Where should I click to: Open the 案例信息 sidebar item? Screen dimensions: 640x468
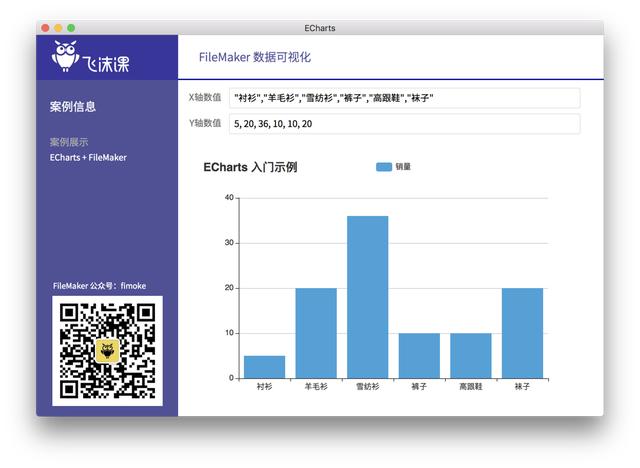pos(73,106)
